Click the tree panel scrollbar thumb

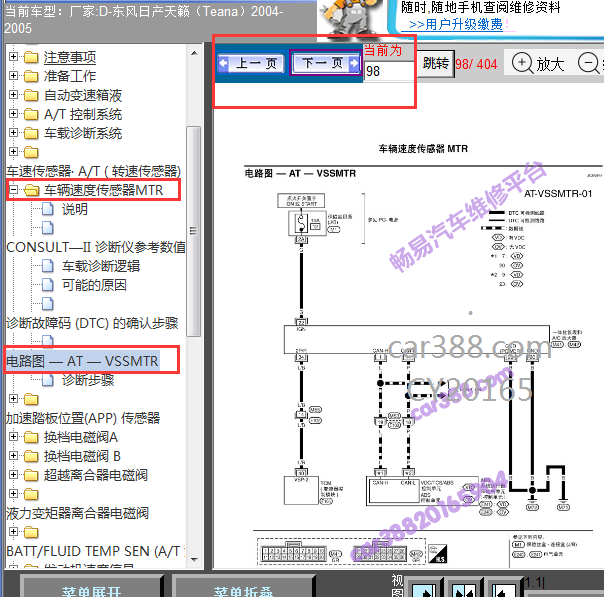coord(194,231)
